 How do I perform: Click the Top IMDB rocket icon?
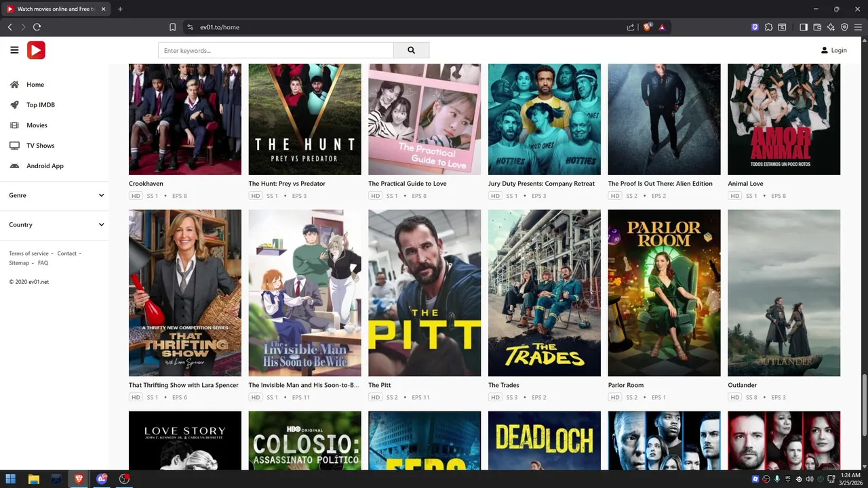[x=14, y=105]
